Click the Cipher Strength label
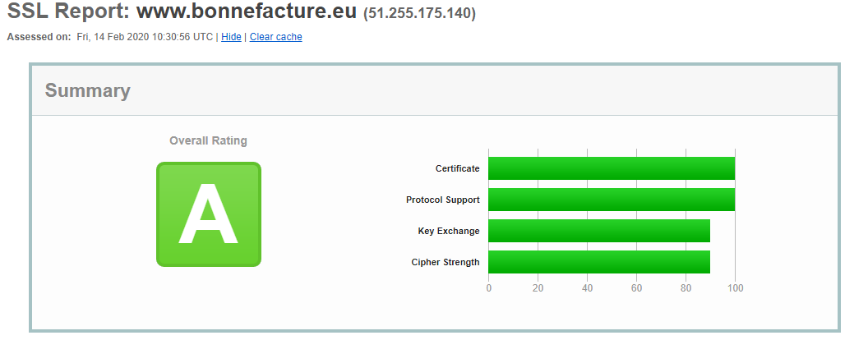The width and height of the screenshot is (868, 340). click(x=445, y=262)
